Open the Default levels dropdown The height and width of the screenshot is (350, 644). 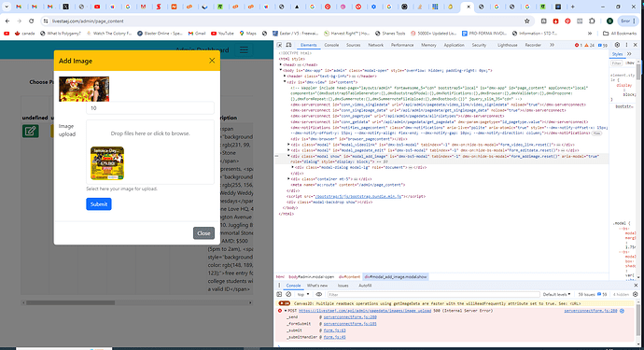coord(556,294)
